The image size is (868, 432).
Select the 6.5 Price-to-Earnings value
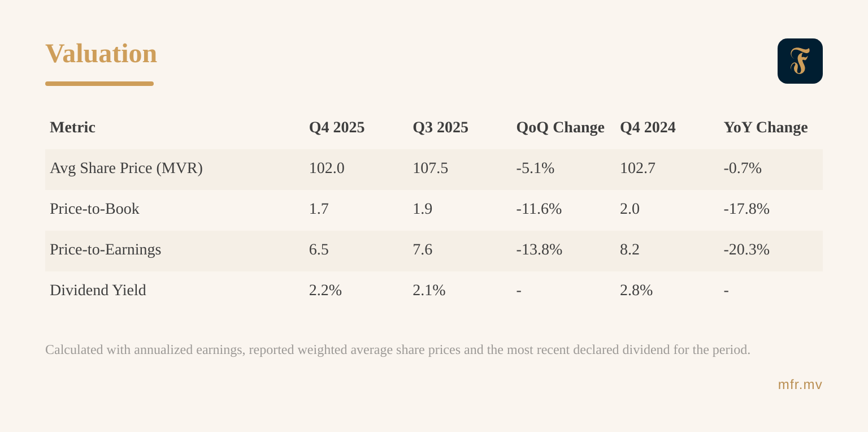pos(319,249)
